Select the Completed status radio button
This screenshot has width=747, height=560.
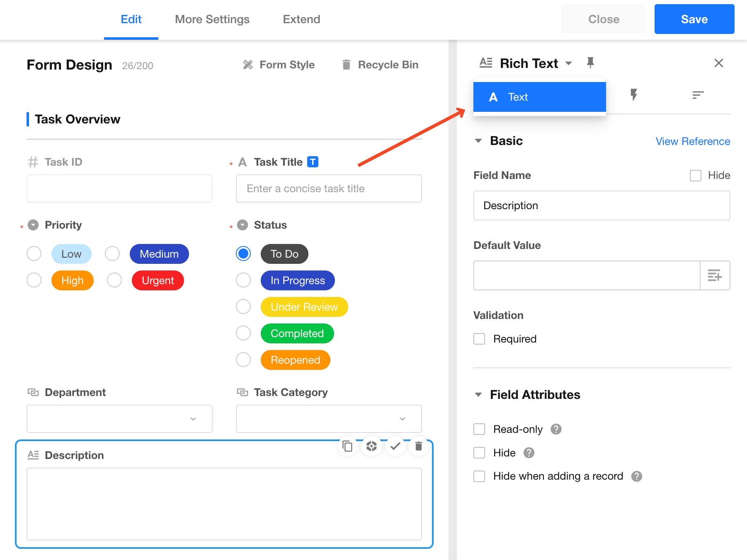pos(243,333)
